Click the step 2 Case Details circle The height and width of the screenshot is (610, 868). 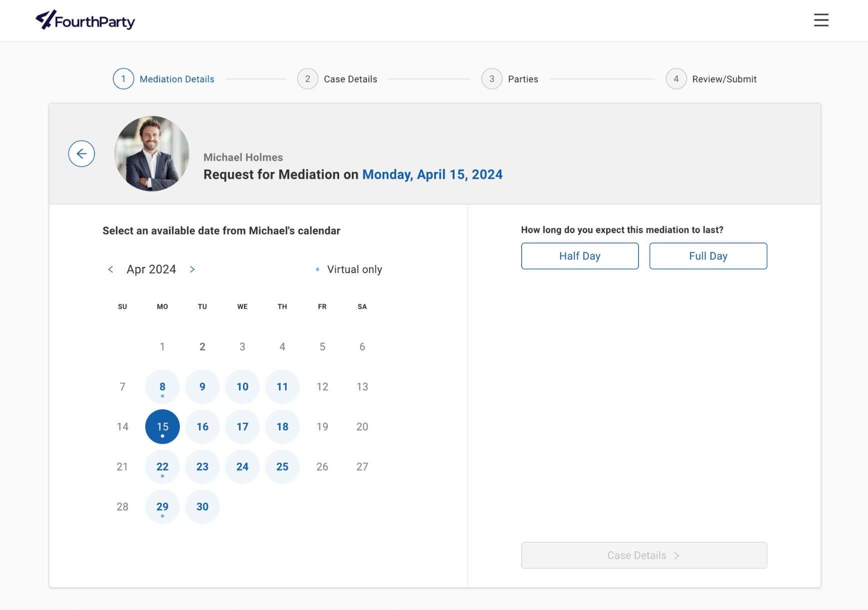pos(307,78)
